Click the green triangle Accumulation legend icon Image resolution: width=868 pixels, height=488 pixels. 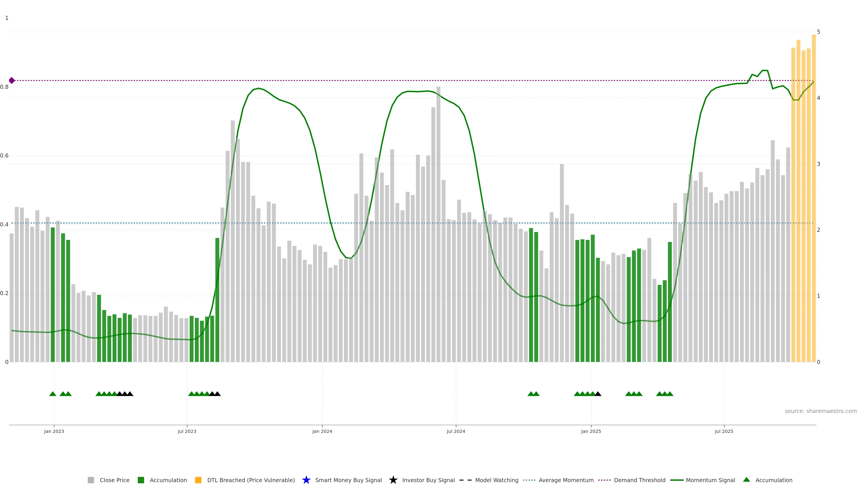click(746, 480)
